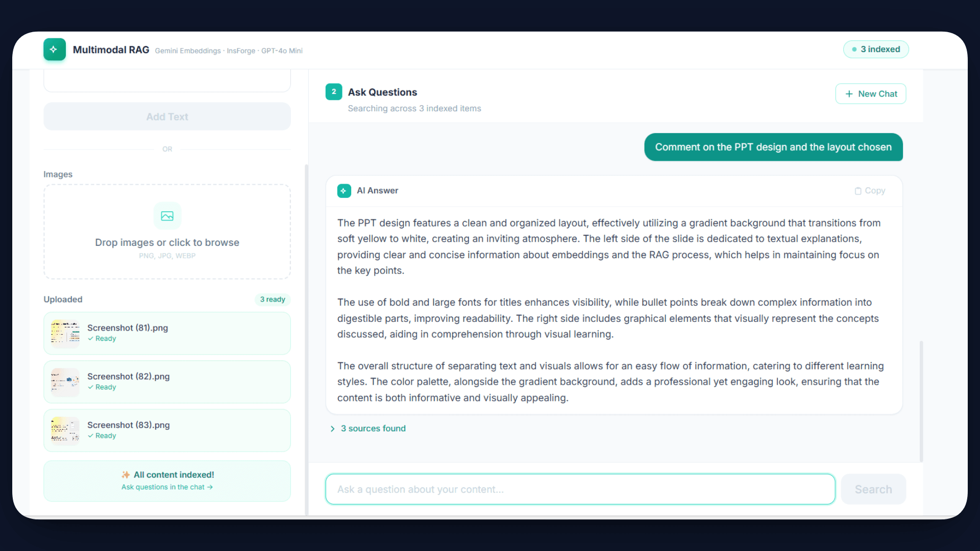Click the image upload icon in dropzone
This screenshot has width=980, height=551.
[167, 216]
